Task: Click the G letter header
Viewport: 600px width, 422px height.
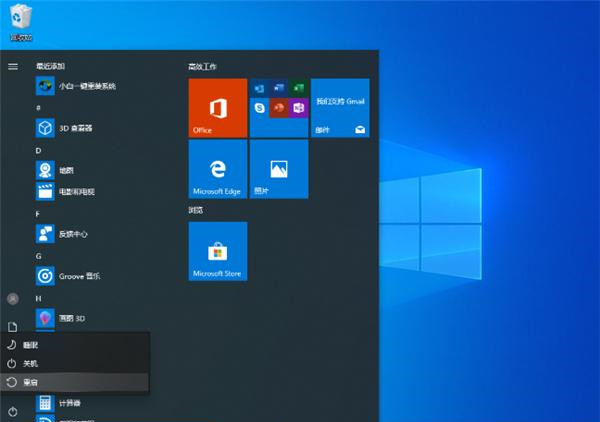Action: 38,256
